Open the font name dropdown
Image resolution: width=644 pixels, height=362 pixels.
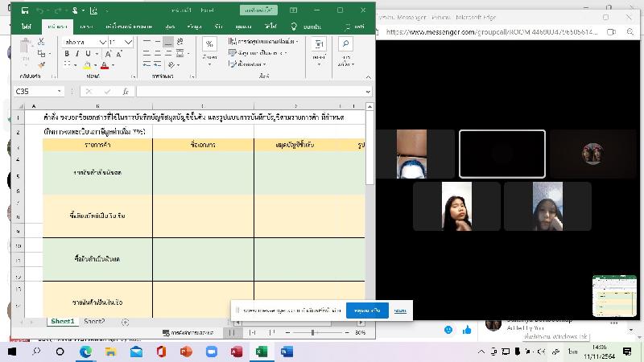tap(103, 42)
